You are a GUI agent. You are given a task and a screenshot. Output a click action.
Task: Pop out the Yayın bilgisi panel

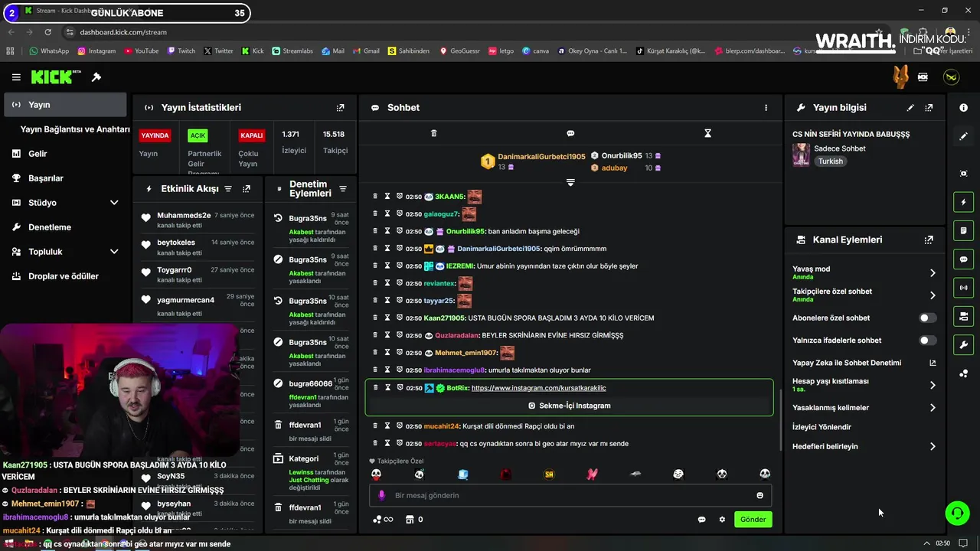[929, 108]
